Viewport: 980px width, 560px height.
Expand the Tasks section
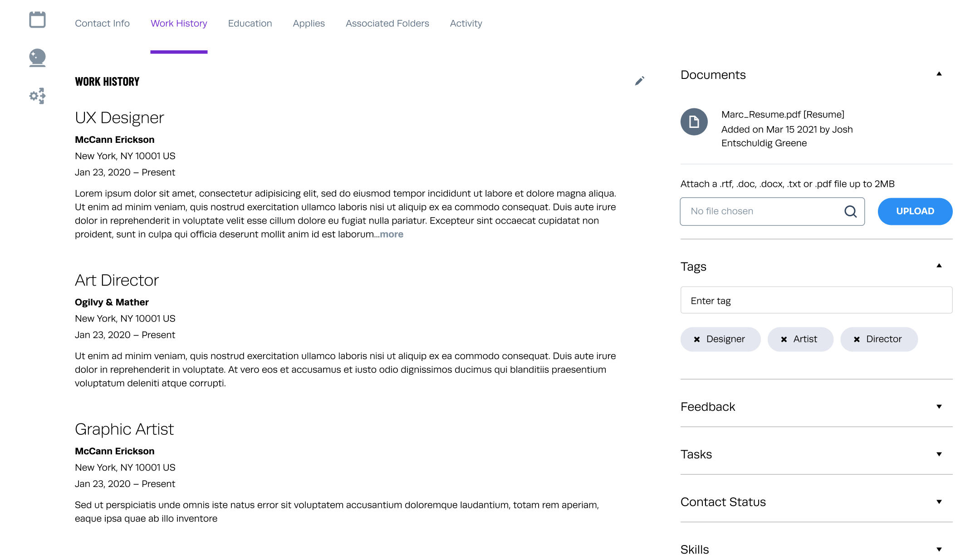tap(939, 454)
